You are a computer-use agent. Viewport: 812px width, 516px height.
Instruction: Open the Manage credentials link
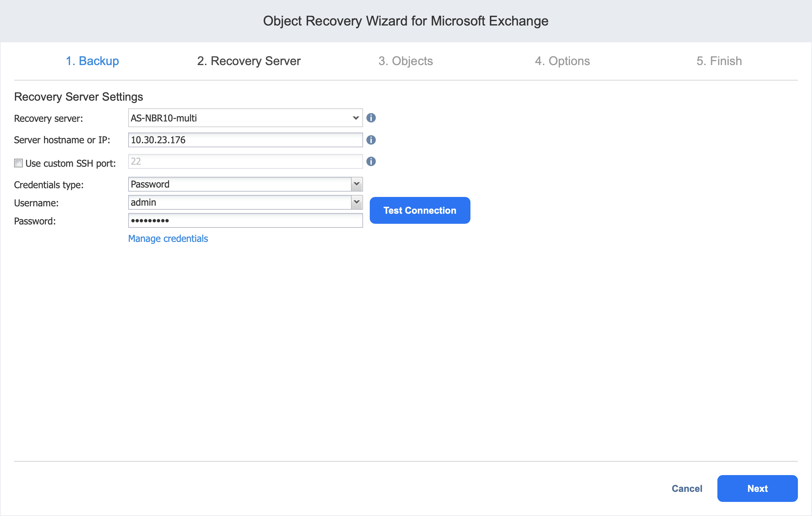tap(168, 239)
